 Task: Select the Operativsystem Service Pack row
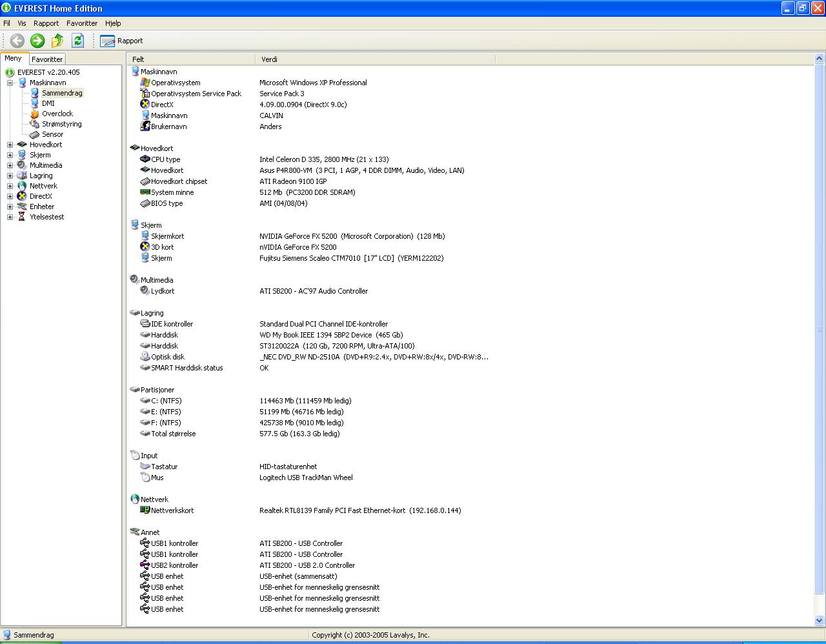click(310, 94)
